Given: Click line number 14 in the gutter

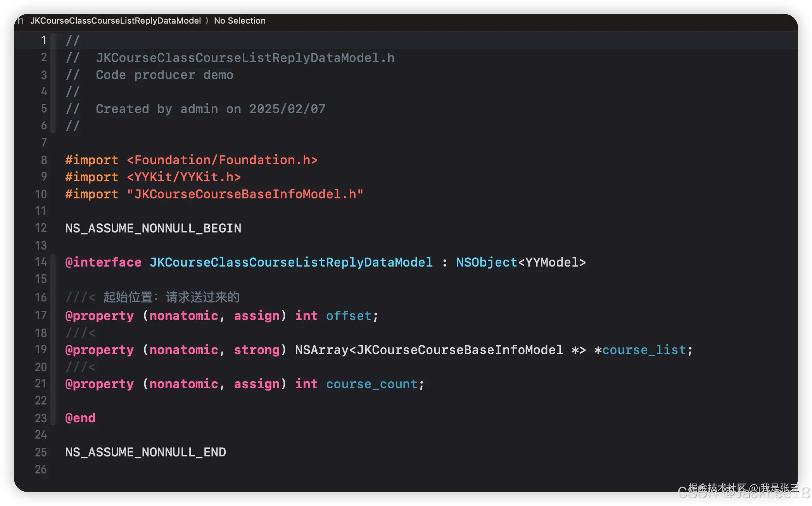Looking at the screenshot, I should (x=41, y=262).
